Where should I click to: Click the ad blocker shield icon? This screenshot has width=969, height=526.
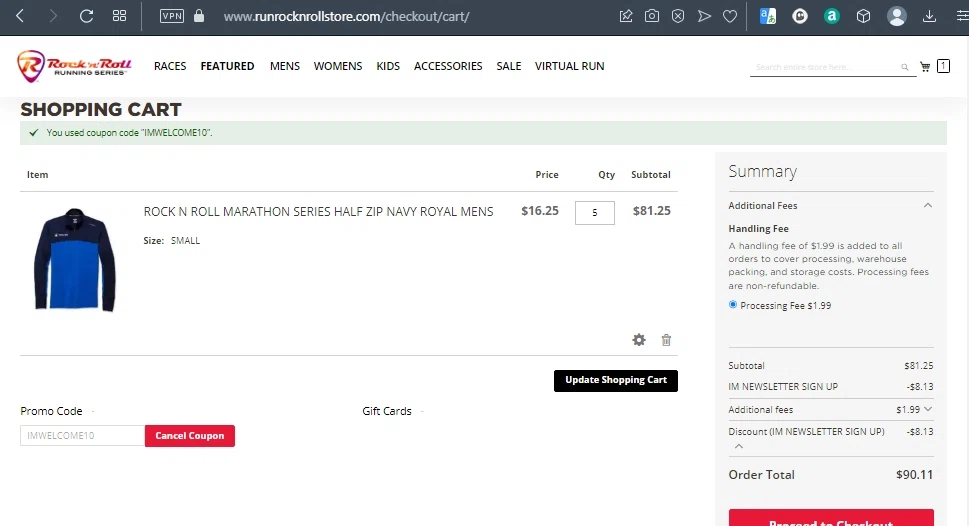(x=678, y=16)
